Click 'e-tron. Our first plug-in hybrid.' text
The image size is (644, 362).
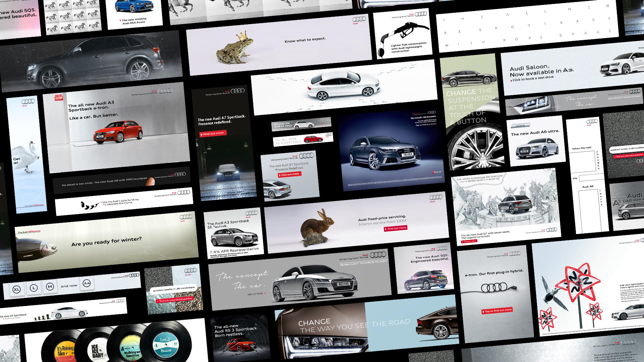coord(494,273)
